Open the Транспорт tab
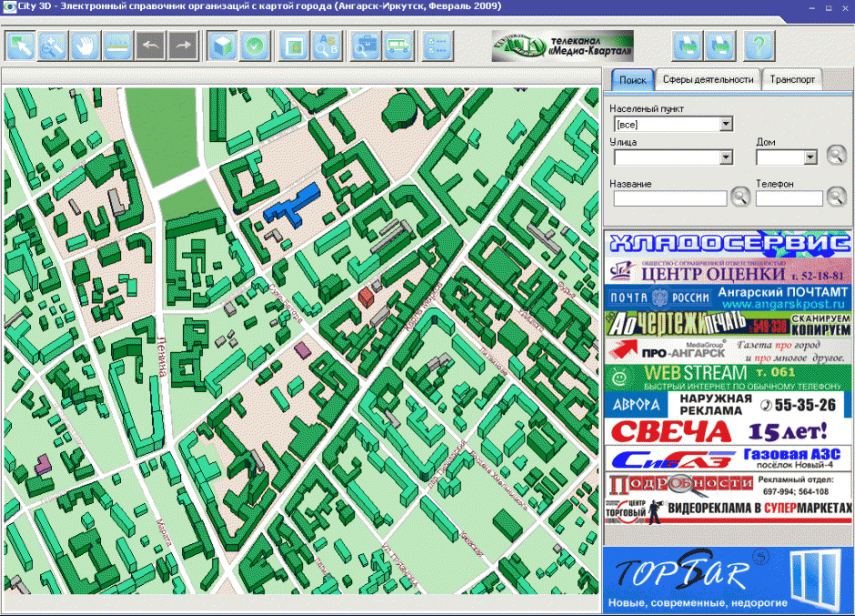The height and width of the screenshot is (616, 855). point(791,80)
